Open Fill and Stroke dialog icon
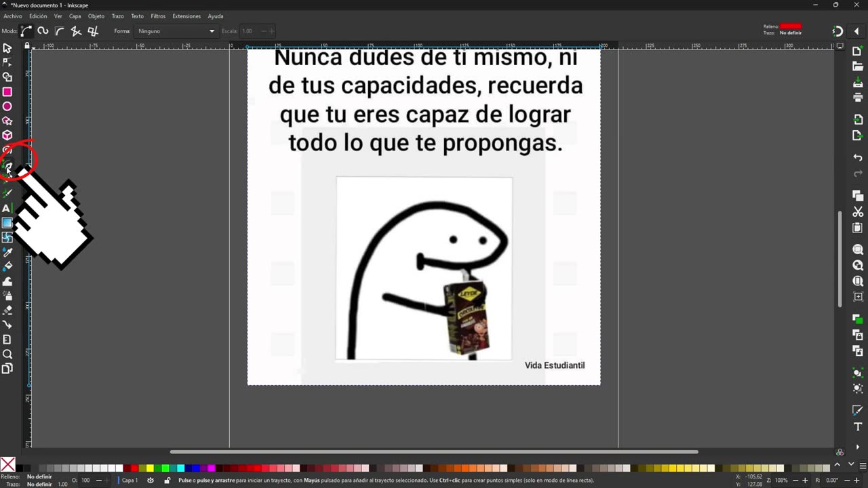 click(858, 411)
